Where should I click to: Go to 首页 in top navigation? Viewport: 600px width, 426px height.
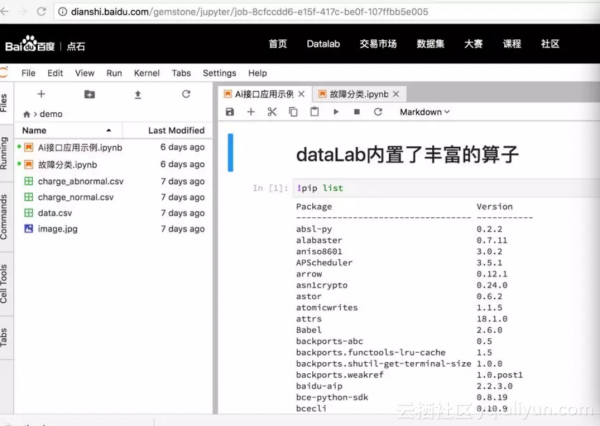(277, 44)
